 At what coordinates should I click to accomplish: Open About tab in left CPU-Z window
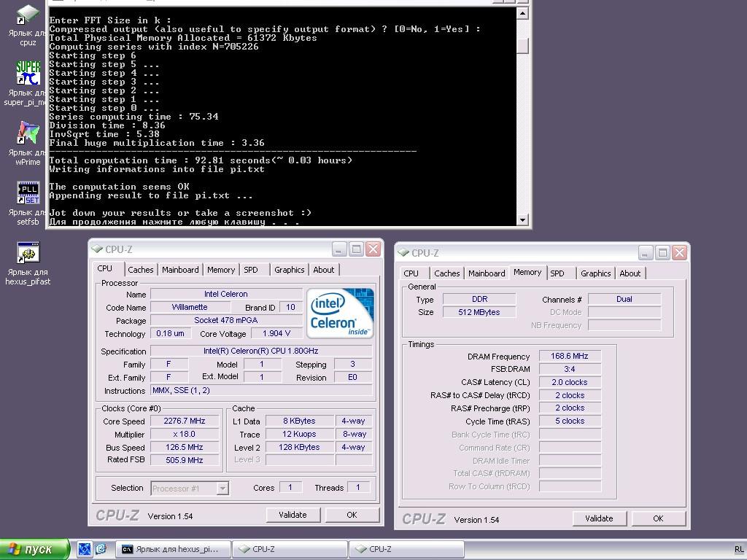click(x=323, y=270)
